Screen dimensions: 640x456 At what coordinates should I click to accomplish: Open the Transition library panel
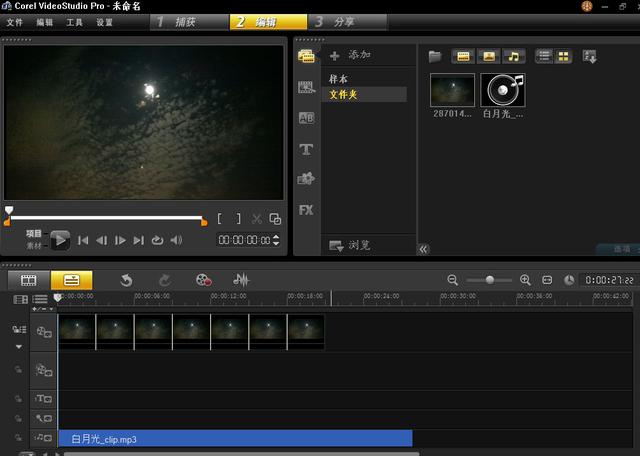point(306,118)
